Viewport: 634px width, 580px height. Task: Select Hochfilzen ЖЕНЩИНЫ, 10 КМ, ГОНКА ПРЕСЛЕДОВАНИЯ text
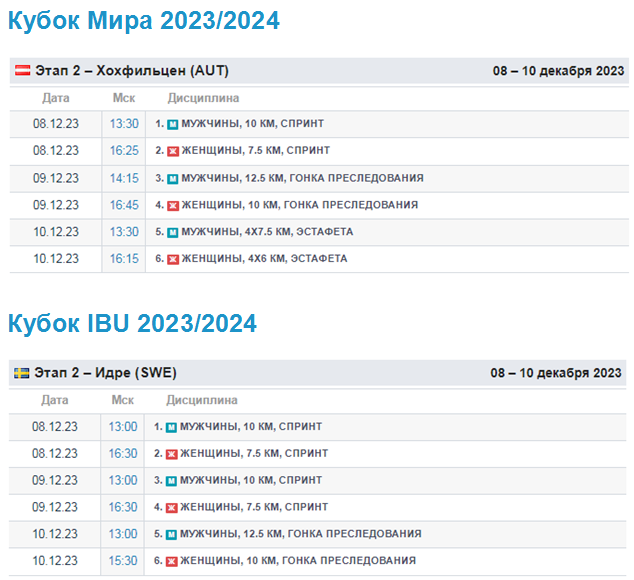pyautogui.click(x=300, y=205)
